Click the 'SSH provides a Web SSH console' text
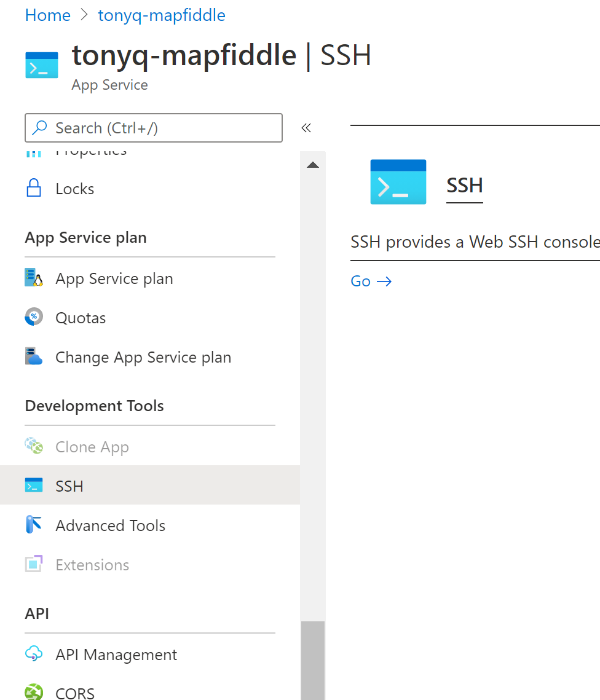Screen dimensions: 600x700 [475, 242]
